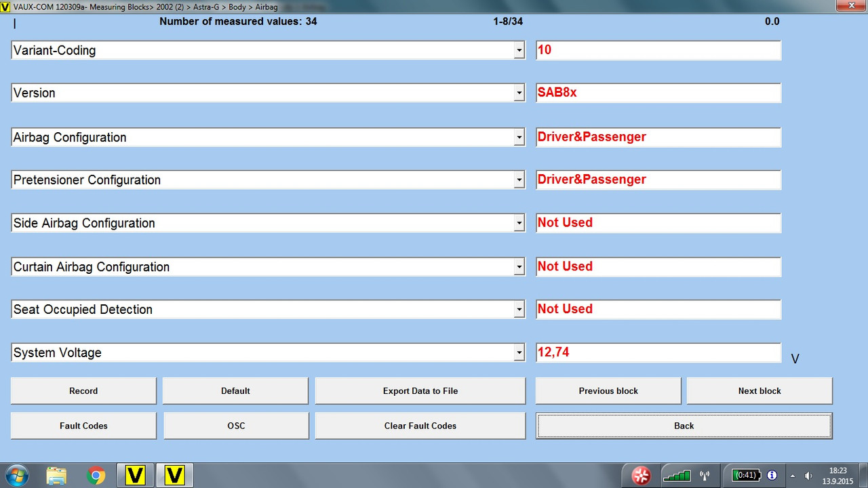Click the Default button

coord(235,391)
